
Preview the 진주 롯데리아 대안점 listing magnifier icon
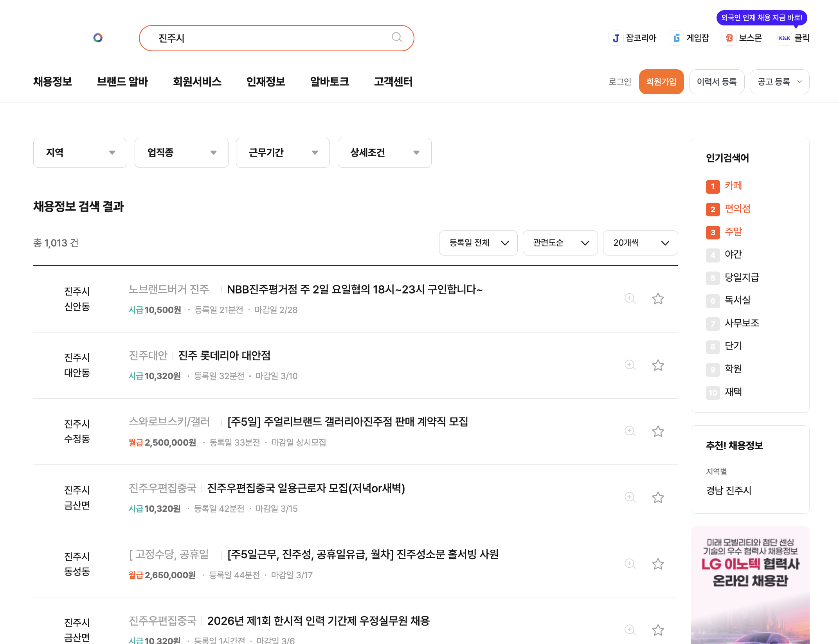[x=630, y=365]
